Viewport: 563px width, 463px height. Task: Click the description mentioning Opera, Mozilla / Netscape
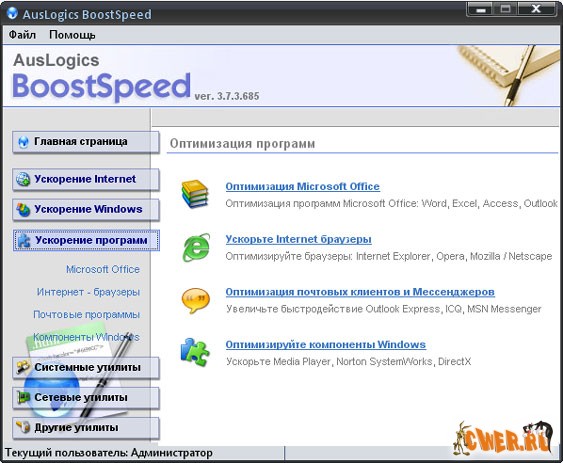click(388, 256)
